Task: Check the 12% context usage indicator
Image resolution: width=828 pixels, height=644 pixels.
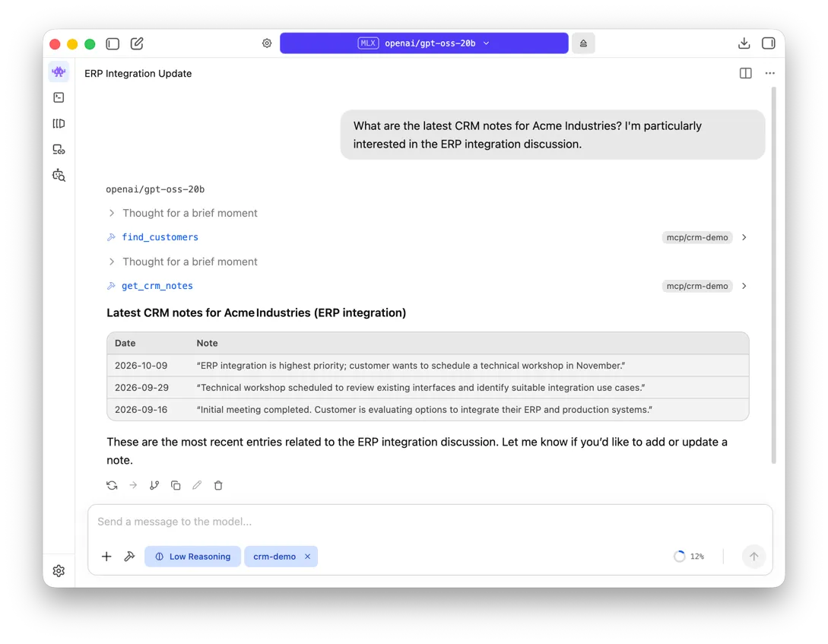Action: click(x=689, y=557)
